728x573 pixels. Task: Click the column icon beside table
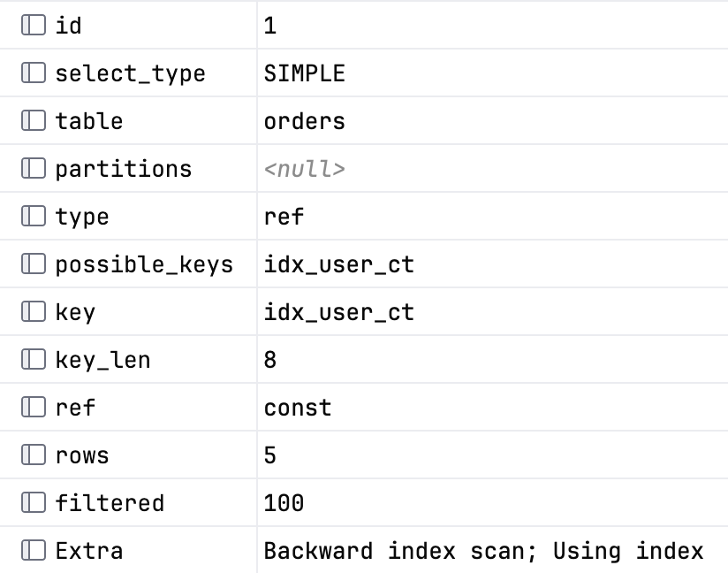(x=34, y=121)
